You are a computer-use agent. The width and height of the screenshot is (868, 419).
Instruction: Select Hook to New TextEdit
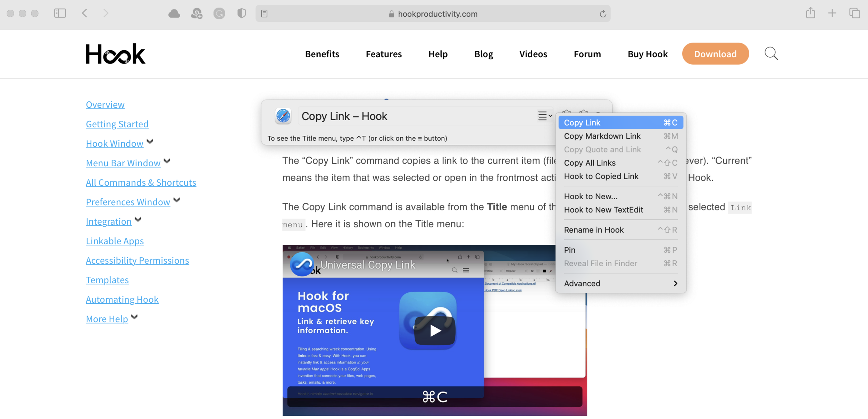tap(621, 210)
